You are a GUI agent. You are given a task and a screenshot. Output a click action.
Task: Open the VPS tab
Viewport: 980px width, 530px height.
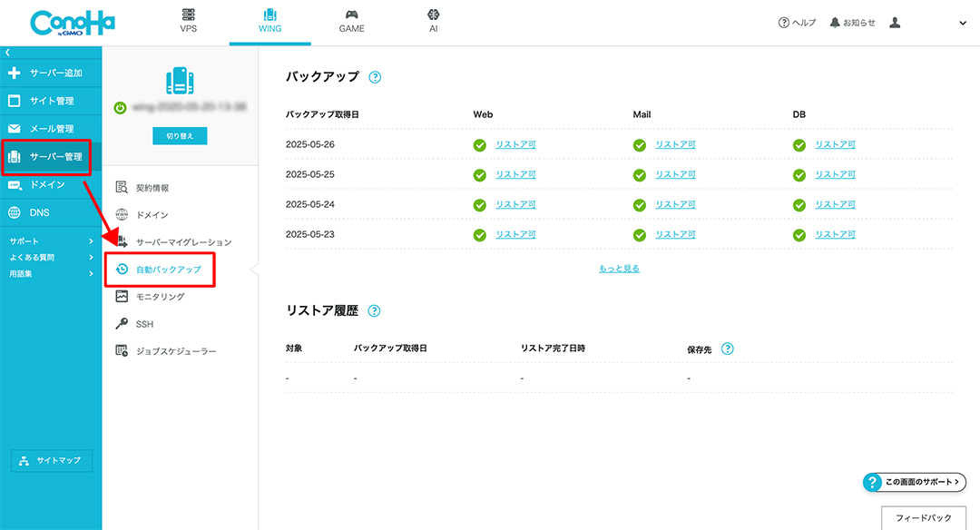coord(188,21)
